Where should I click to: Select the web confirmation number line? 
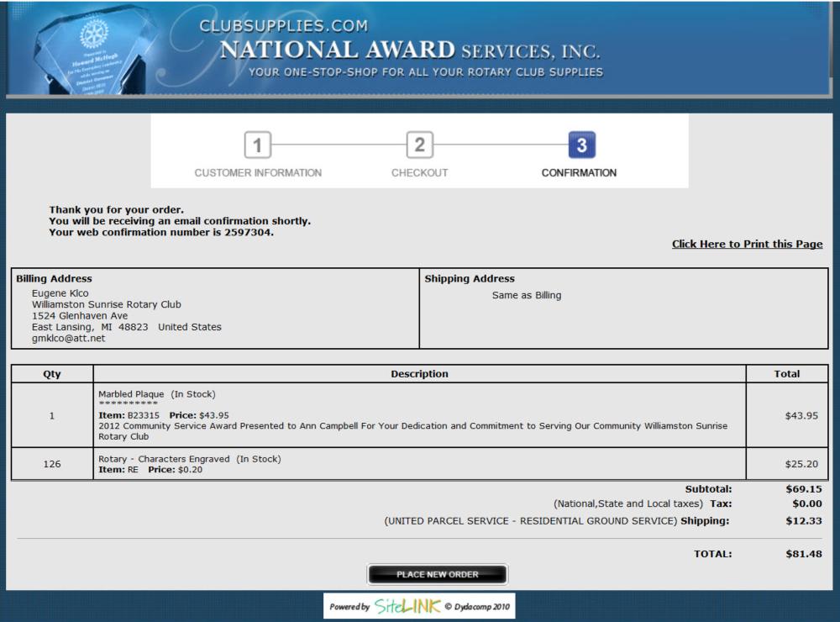161,232
